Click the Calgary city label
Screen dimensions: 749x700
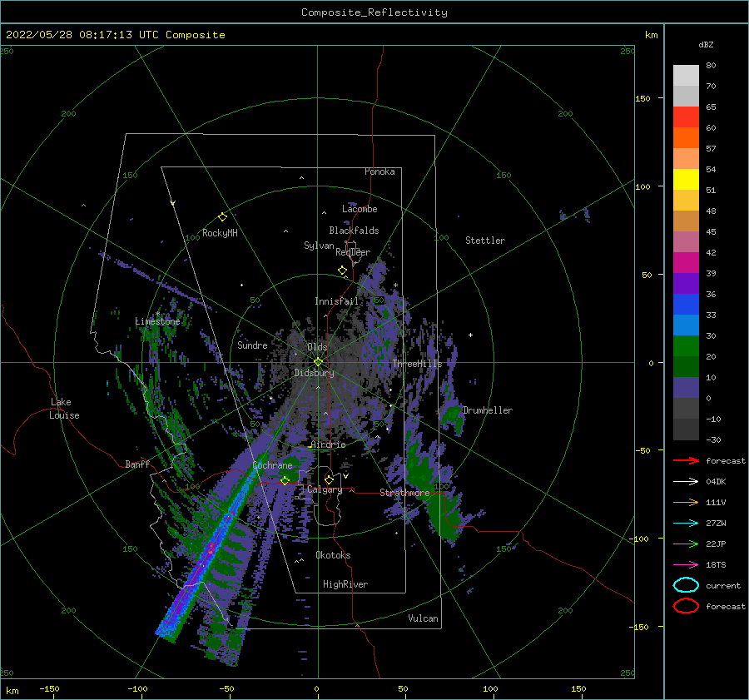click(325, 489)
